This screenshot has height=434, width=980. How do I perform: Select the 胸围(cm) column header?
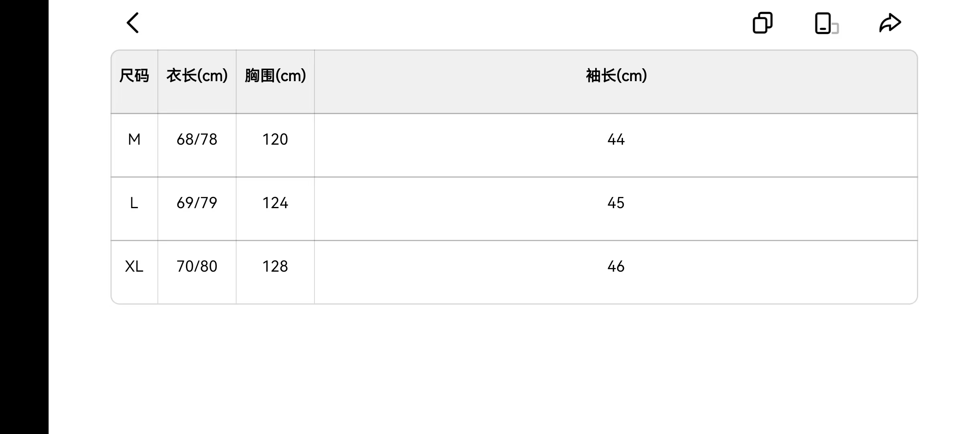pyautogui.click(x=275, y=76)
